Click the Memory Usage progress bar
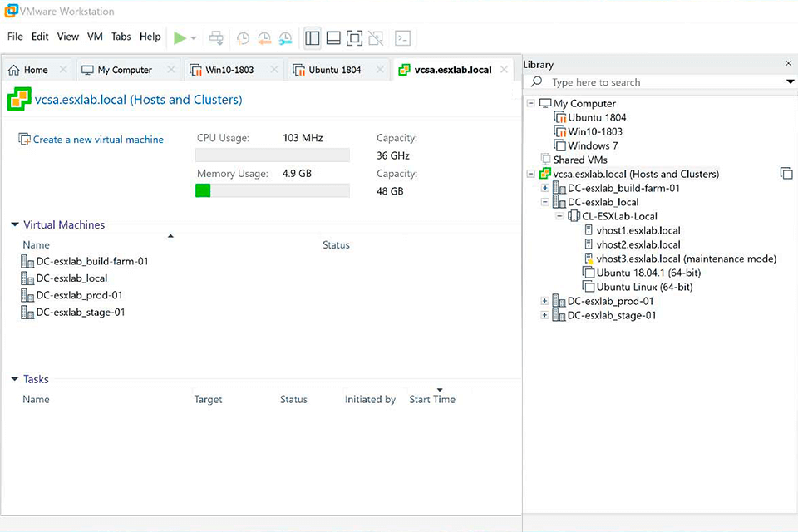The image size is (798, 532). 273,191
